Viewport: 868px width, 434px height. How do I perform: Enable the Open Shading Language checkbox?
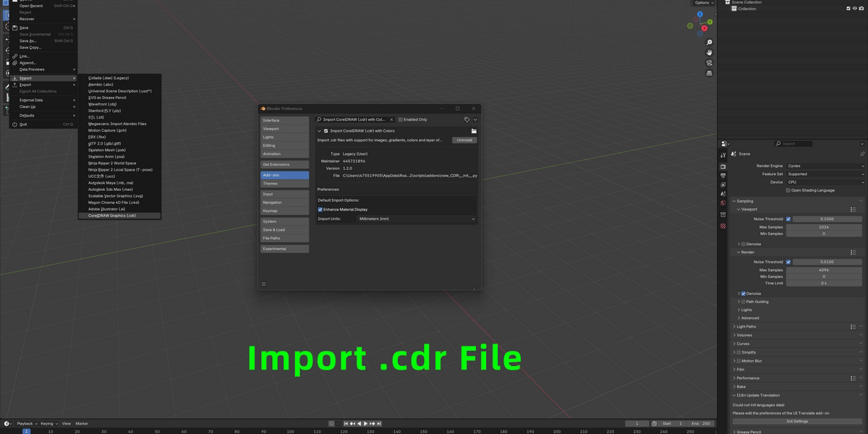788,190
